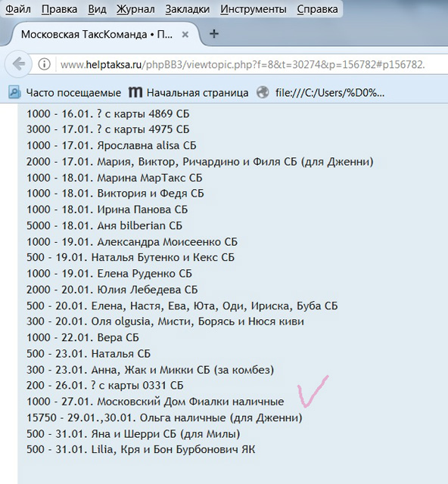Open the Инструменты menu
448x484 pixels.
pos(254,9)
